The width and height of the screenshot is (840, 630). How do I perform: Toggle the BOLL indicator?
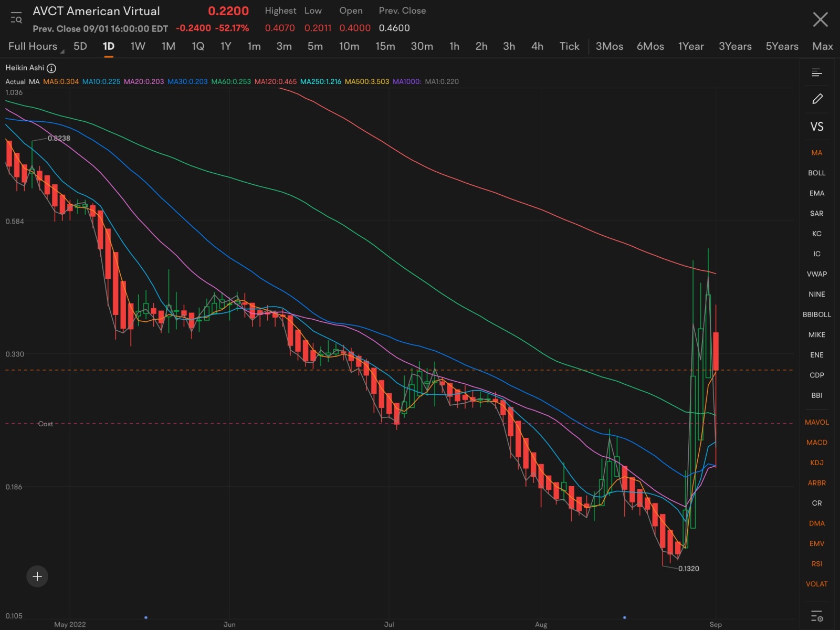(x=817, y=173)
